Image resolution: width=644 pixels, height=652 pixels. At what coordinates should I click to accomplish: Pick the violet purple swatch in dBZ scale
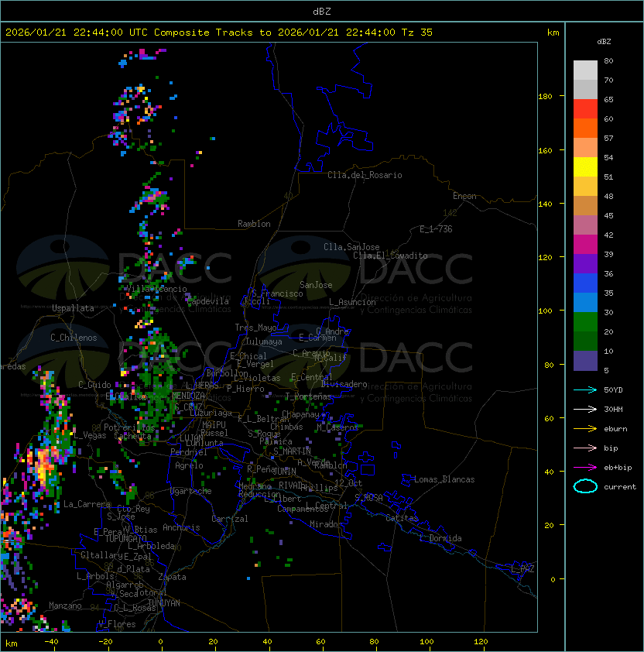click(x=585, y=263)
